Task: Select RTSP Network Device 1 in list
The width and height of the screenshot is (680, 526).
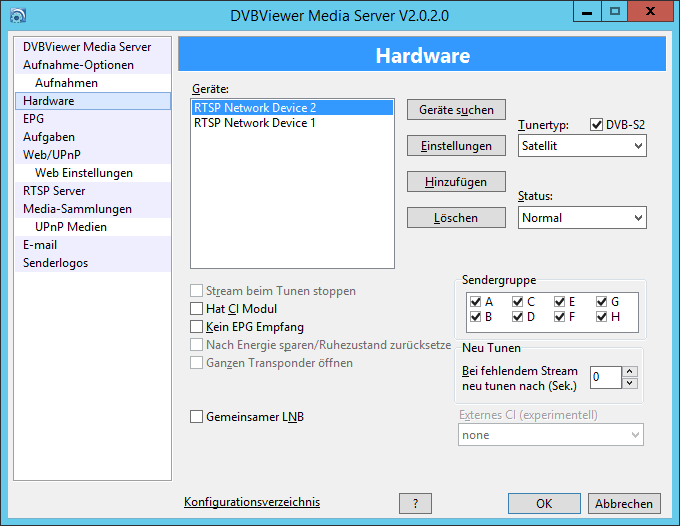Action: (255, 123)
